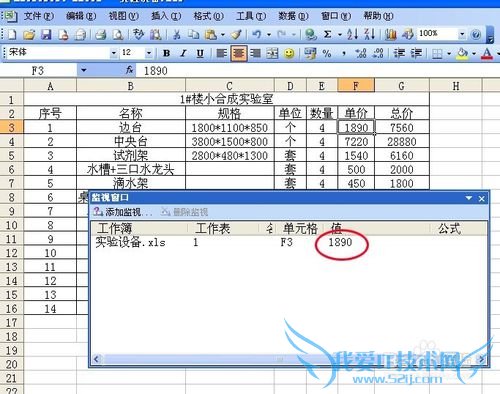
Task: Open the 格式 (Format) menu
Action: pos(208,16)
